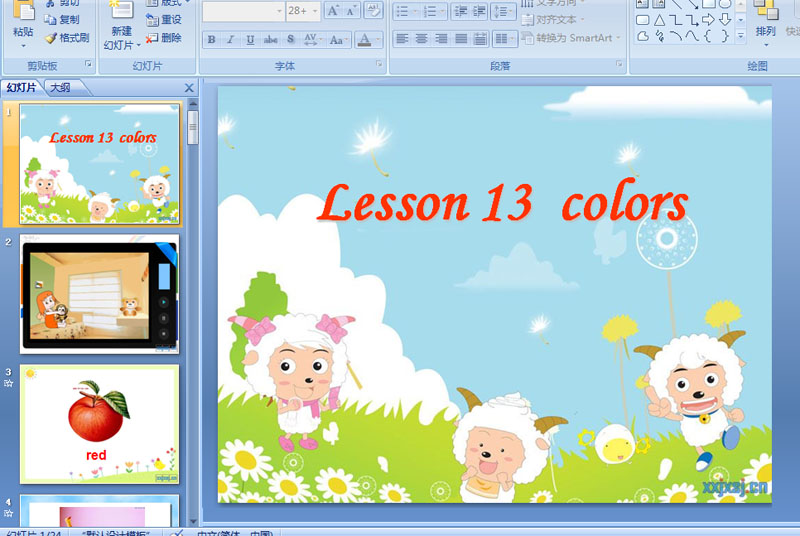Select the cloud-like freeform shape

click(x=643, y=36)
